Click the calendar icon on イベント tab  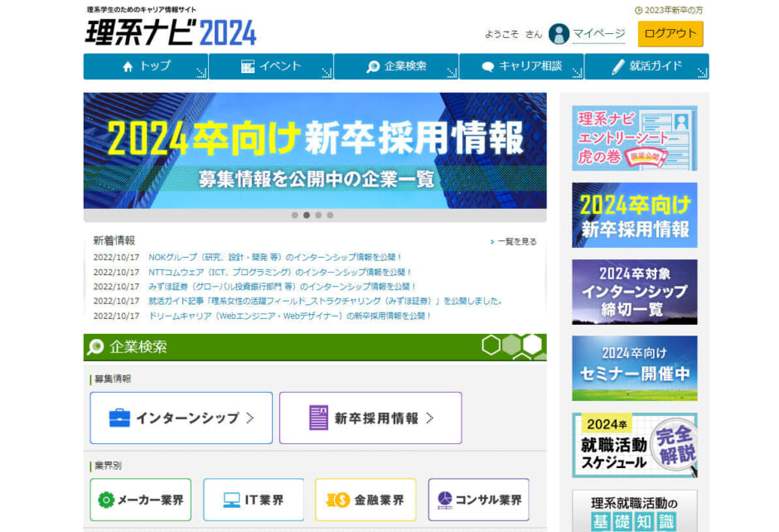point(246,67)
